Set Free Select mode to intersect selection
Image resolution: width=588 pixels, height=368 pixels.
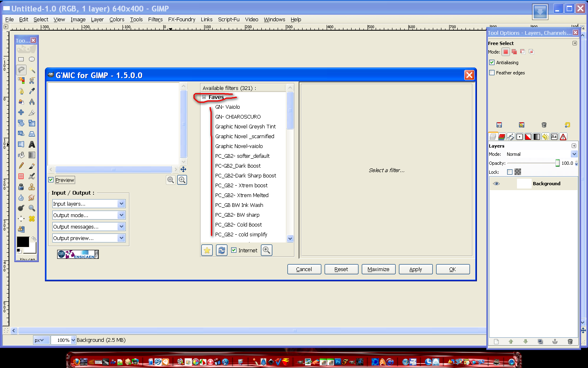pyautogui.click(x=531, y=52)
